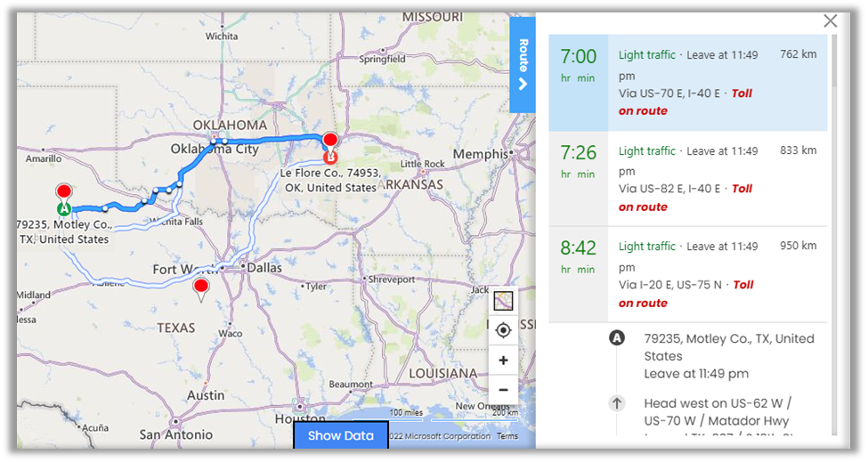Screen dimensions: 868x462
Task: Click the green A start marker on map
Action: (64, 210)
